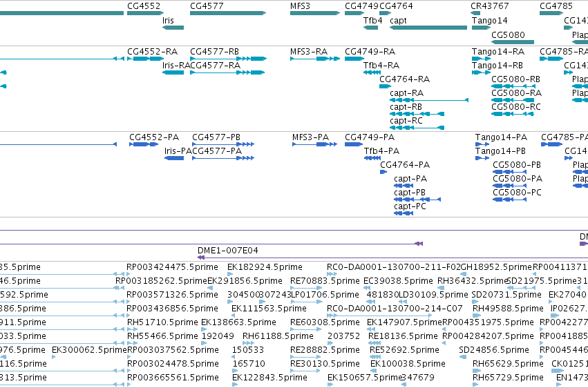This screenshot has width=588, height=388.
Task: Select the capt gene feature
Action: 428,28
